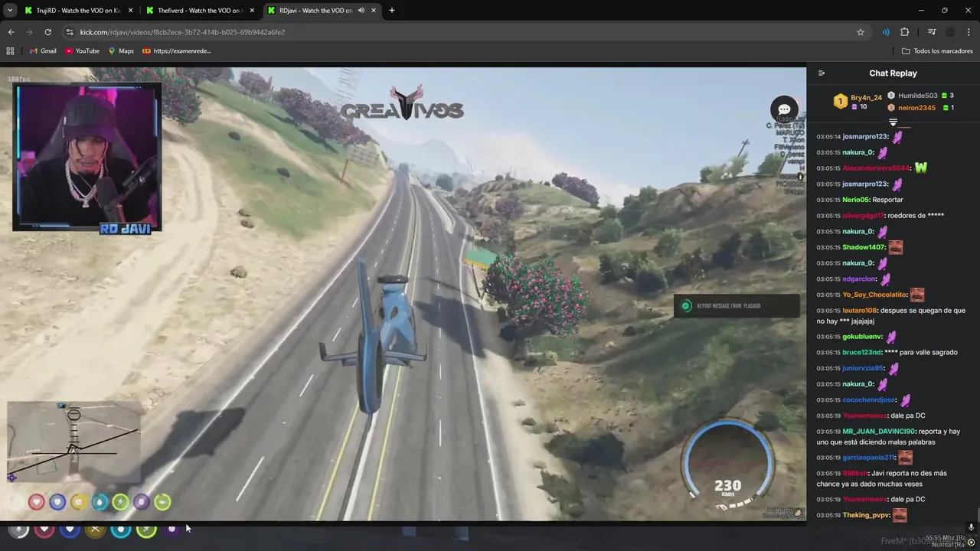Click Yo_Soy_Chocolatito's emote image
The width and height of the screenshot is (980, 551).
pos(917,295)
